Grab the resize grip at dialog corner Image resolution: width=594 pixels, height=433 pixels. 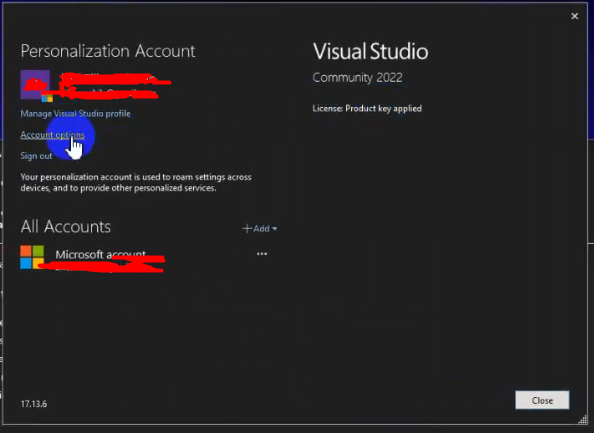(x=583, y=419)
